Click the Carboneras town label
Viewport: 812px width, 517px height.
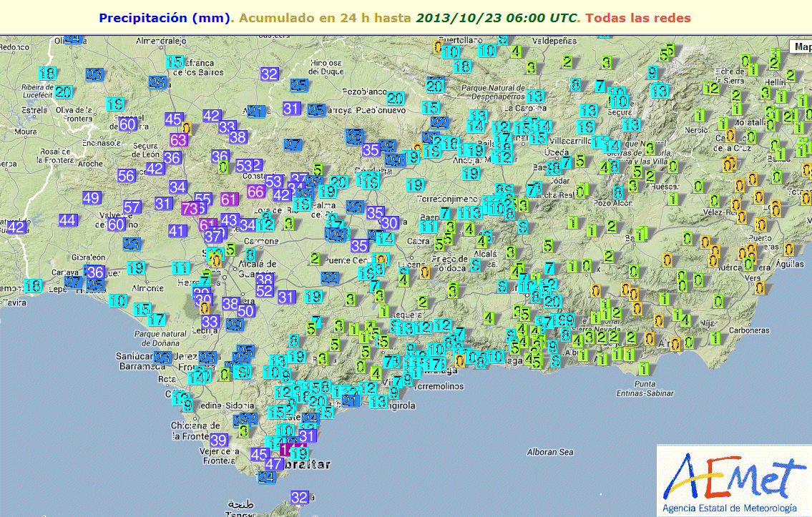pyautogui.click(x=749, y=330)
